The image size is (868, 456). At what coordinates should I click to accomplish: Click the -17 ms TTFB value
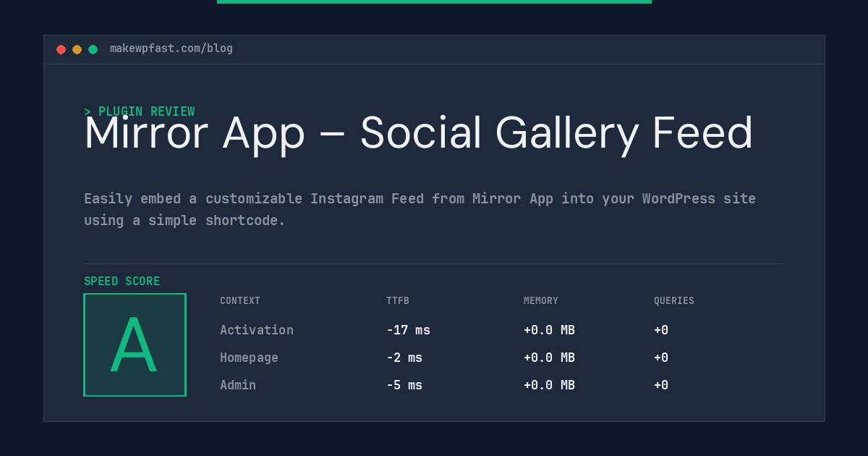[408, 330]
